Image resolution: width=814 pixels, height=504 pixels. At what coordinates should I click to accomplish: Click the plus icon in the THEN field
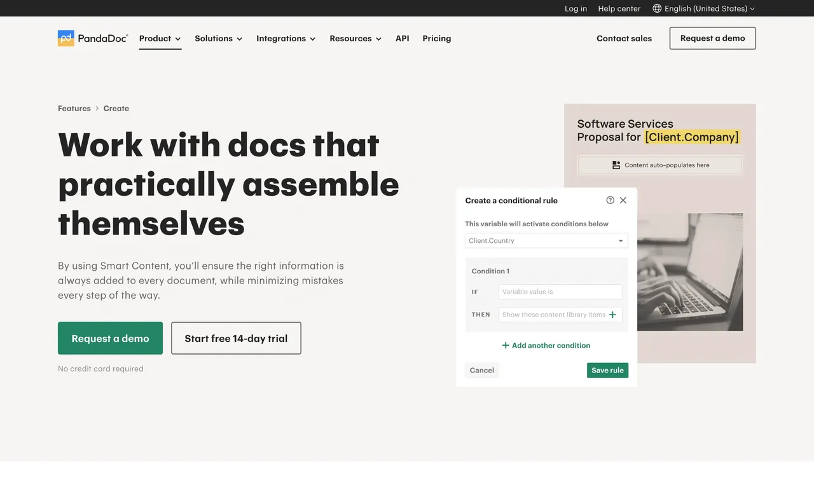coord(612,314)
